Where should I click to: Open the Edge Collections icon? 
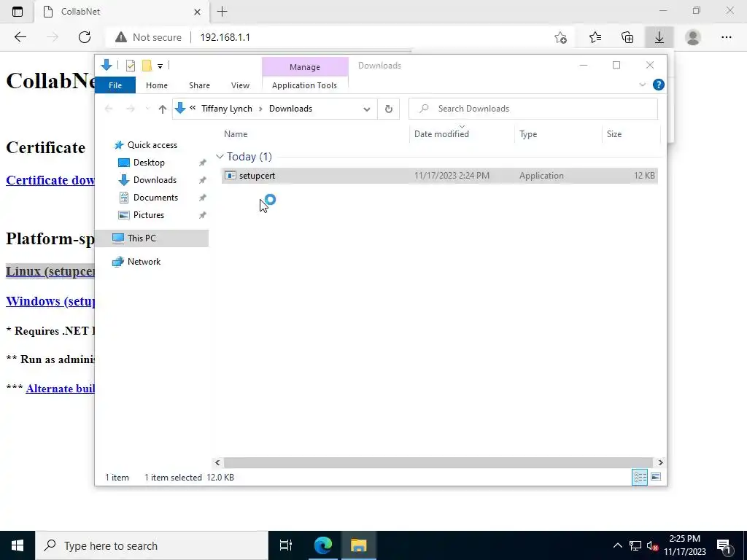pyautogui.click(x=627, y=37)
